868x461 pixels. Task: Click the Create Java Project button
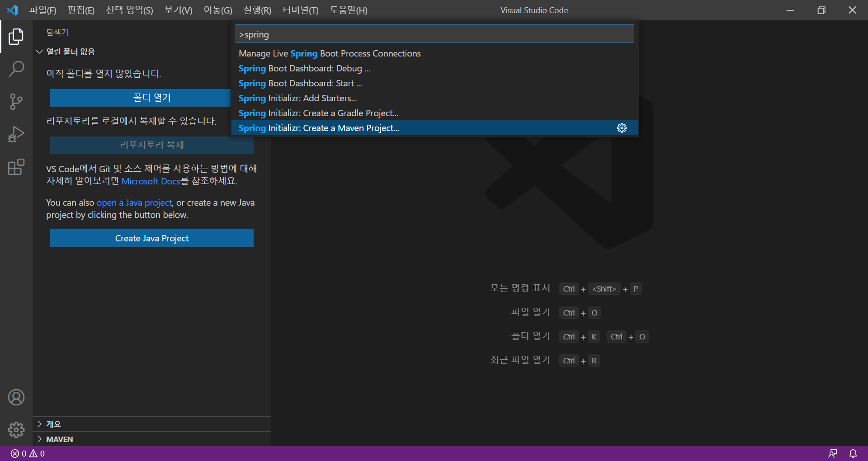pos(152,238)
